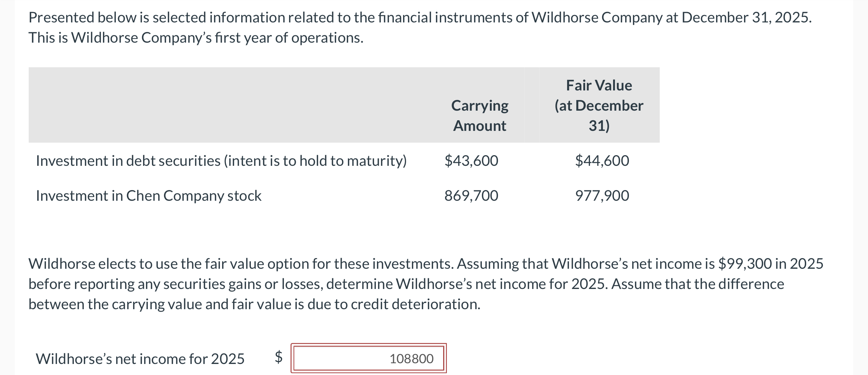Click the first year of operations sentence
This screenshot has width=868, height=375.
click(x=196, y=37)
